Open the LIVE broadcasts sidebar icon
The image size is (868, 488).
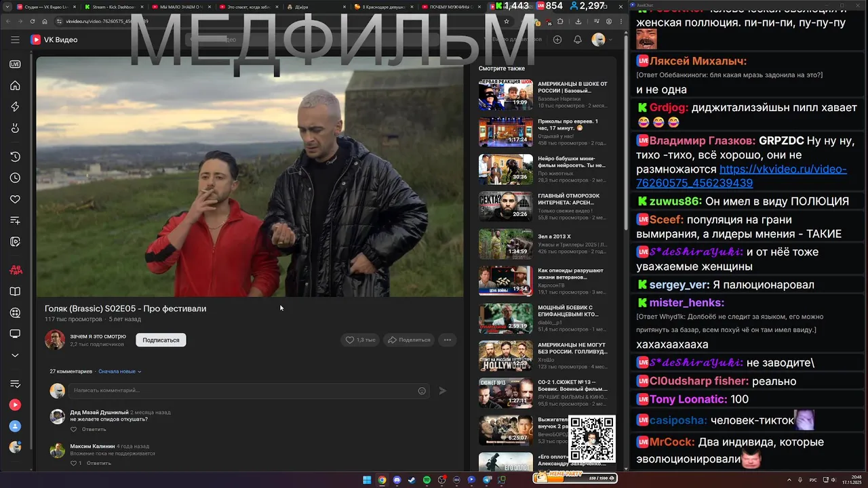(x=15, y=64)
